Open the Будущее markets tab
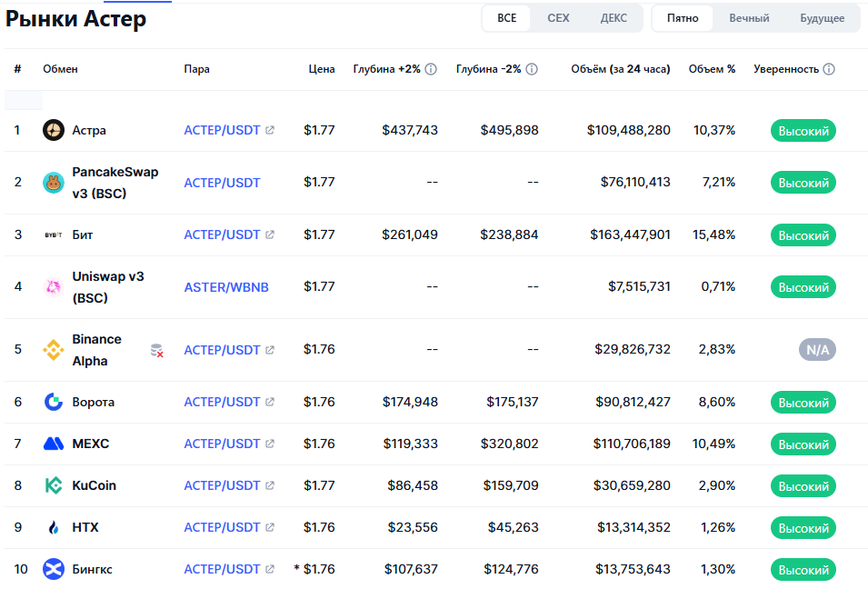Screen dimensions: 868x589 pyautogui.click(x=822, y=18)
